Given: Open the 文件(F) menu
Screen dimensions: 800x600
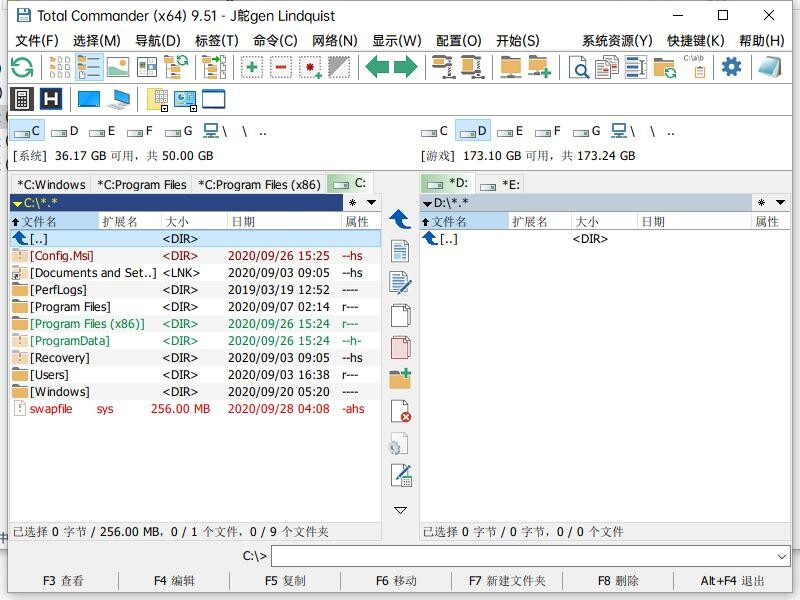Looking at the screenshot, I should click(x=36, y=40).
